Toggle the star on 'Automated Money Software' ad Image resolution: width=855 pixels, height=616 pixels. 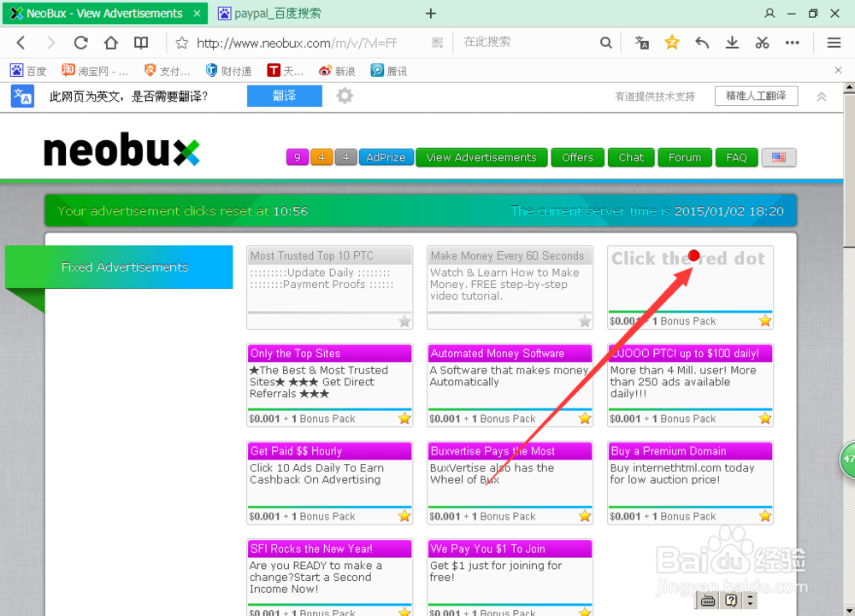pos(584,419)
